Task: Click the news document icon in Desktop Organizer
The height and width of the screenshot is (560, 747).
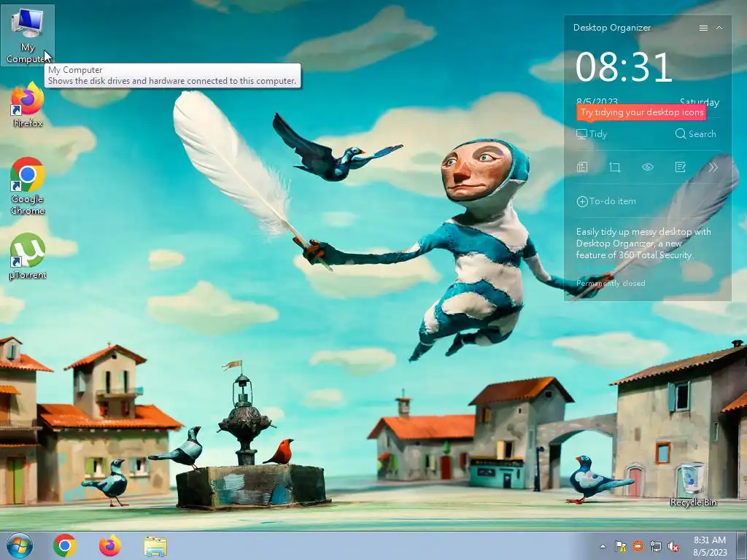Action: [x=582, y=167]
